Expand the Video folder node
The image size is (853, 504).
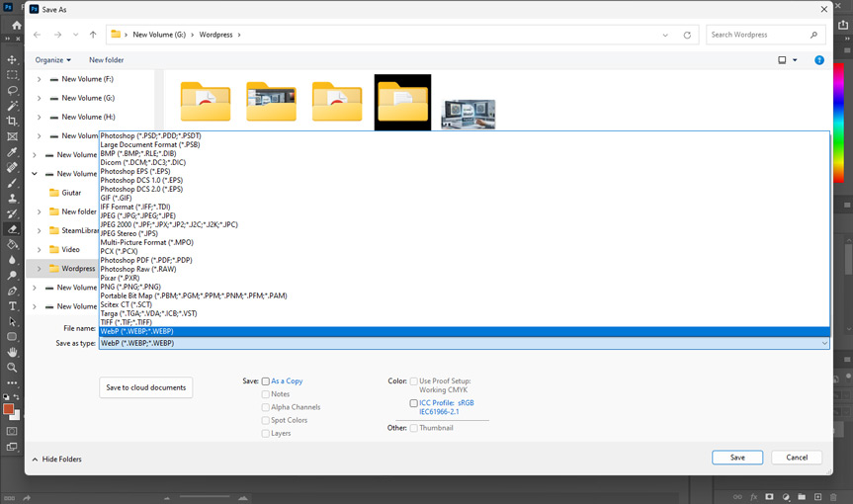point(39,250)
